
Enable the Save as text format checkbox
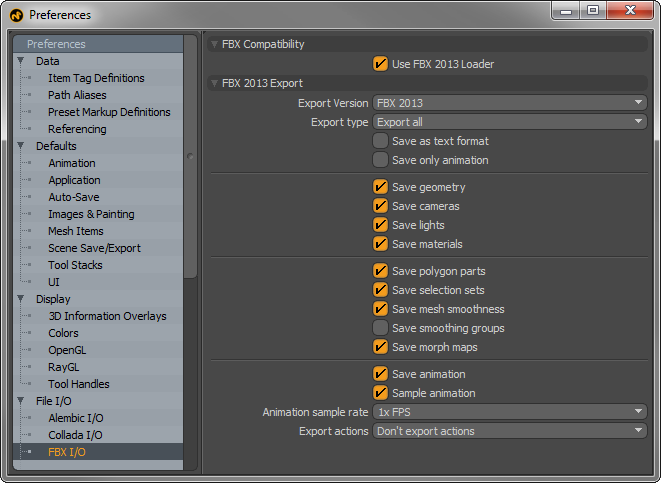(380, 141)
